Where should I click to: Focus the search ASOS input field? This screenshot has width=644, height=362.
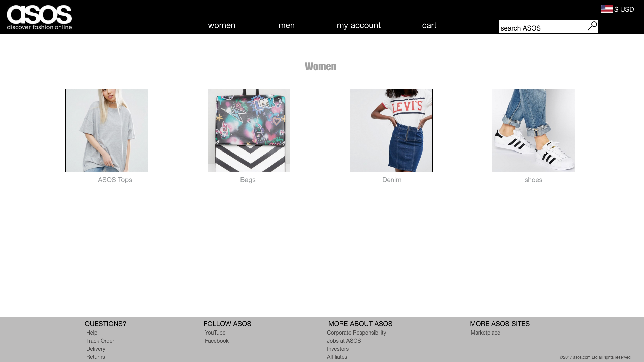542,27
